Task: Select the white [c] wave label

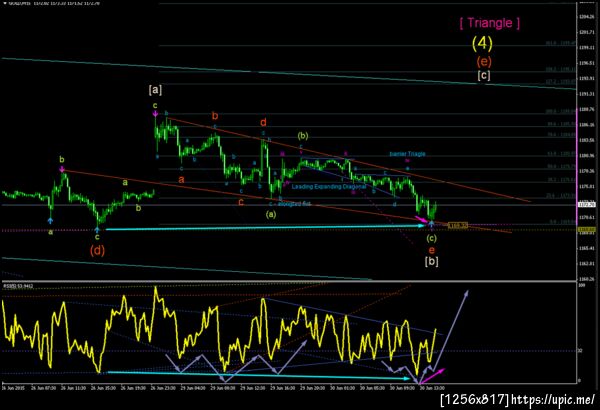Action: pos(484,75)
